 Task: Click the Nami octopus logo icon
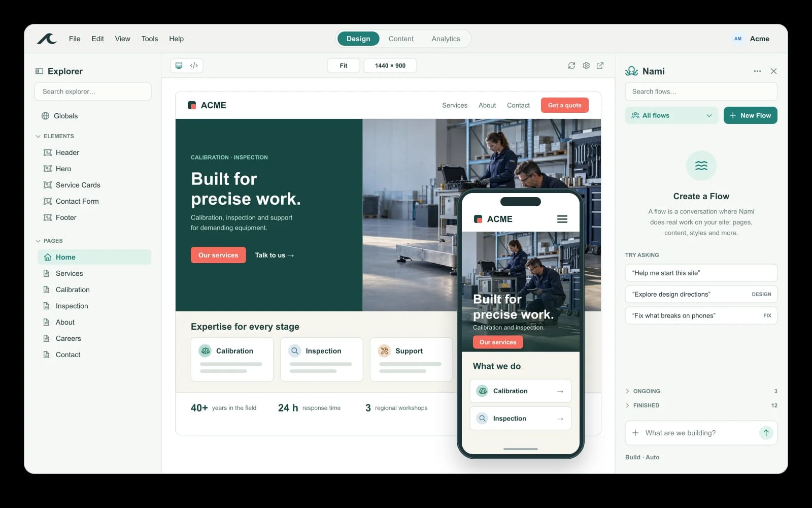(x=632, y=71)
